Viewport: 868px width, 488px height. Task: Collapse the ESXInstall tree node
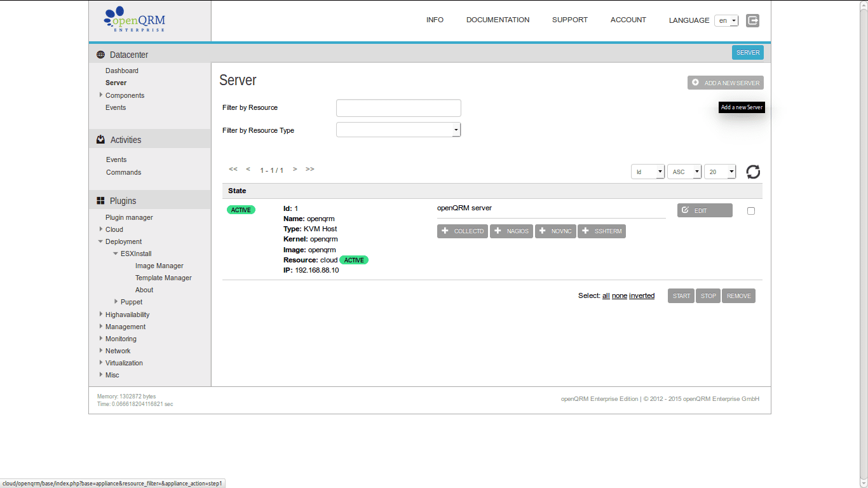pyautogui.click(x=115, y=254)
